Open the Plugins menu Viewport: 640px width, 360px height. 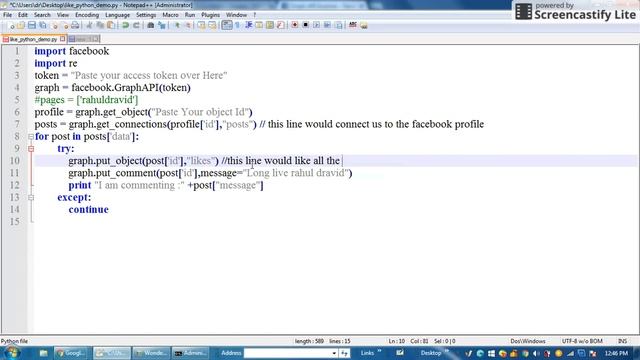click(x=211, y=15)
